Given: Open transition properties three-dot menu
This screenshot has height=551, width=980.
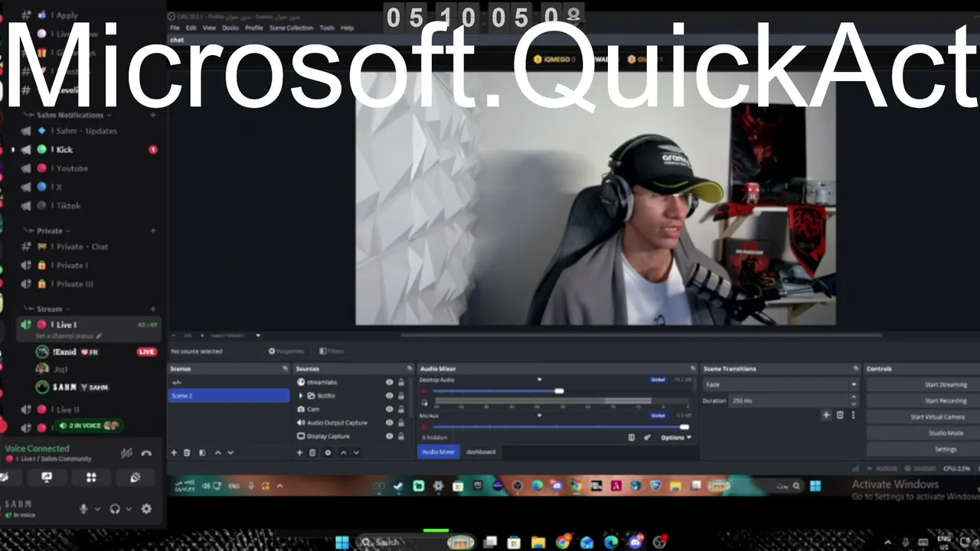Looking at the screenshot, I should (853, 415).
